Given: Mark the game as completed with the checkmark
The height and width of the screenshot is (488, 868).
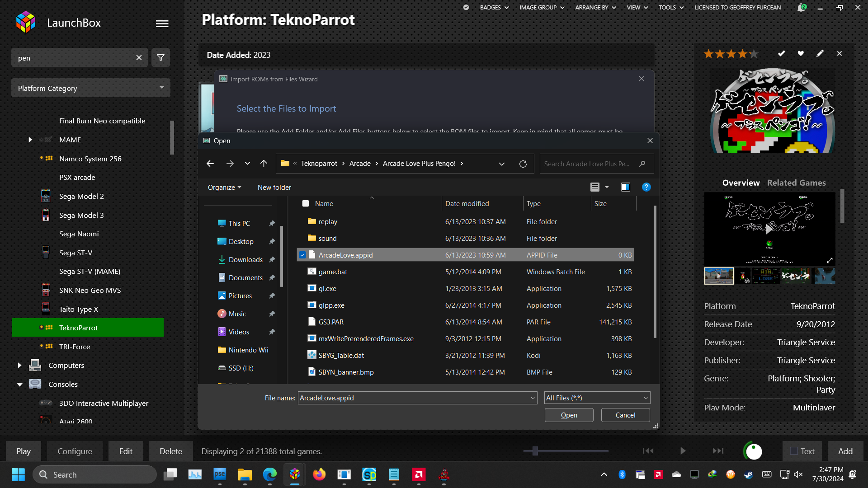Looking at the screenshot, I should pos(781,53).
